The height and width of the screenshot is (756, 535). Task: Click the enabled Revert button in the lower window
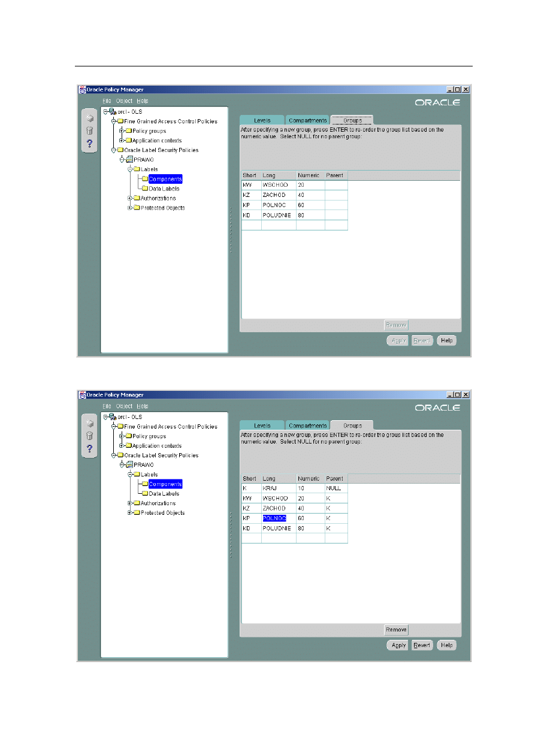pyautogui.click(x=422, y=645)
